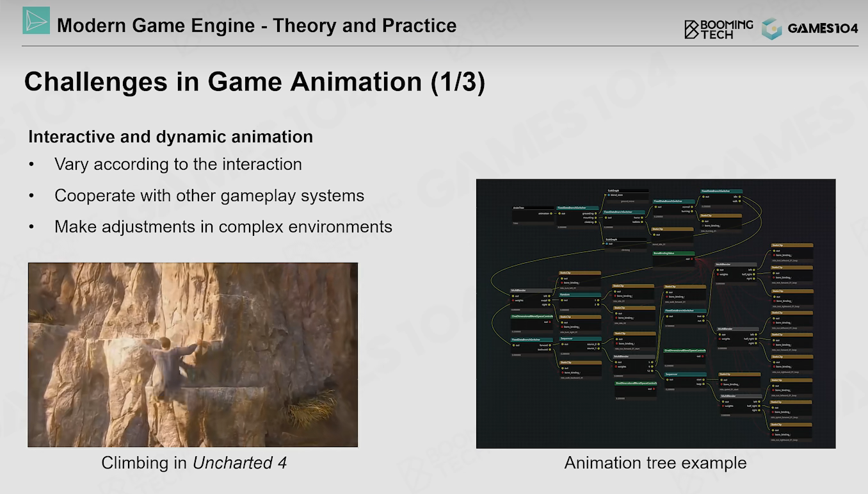The width and height of the screenshot is (868, 494).
Task: Click the trot output pin
Action: click(703, 317)
